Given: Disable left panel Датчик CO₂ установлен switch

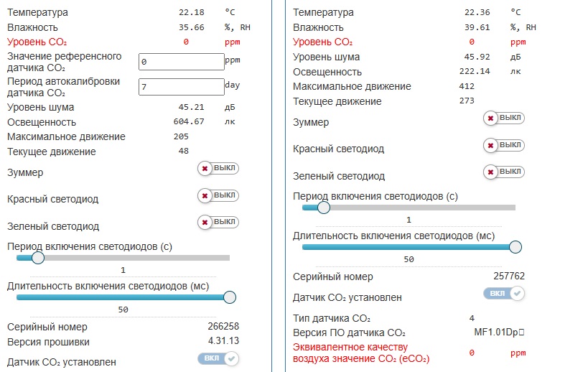Looking at the screenshot, I should coord(218,358).
